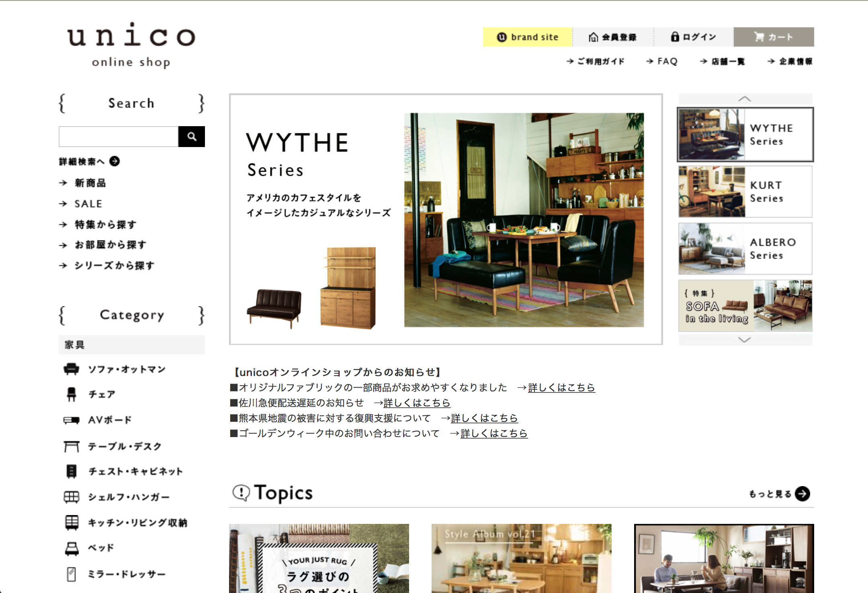Screen dimensions: 868x593
Task: Click the Topics see-more arrow button
Action: (802, 494)
